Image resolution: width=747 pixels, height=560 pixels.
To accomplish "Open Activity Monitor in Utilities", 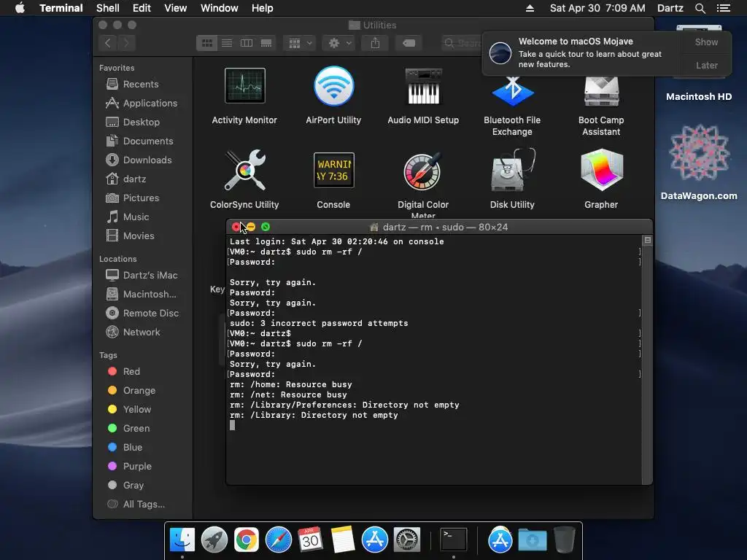I will tap(244, 86).
